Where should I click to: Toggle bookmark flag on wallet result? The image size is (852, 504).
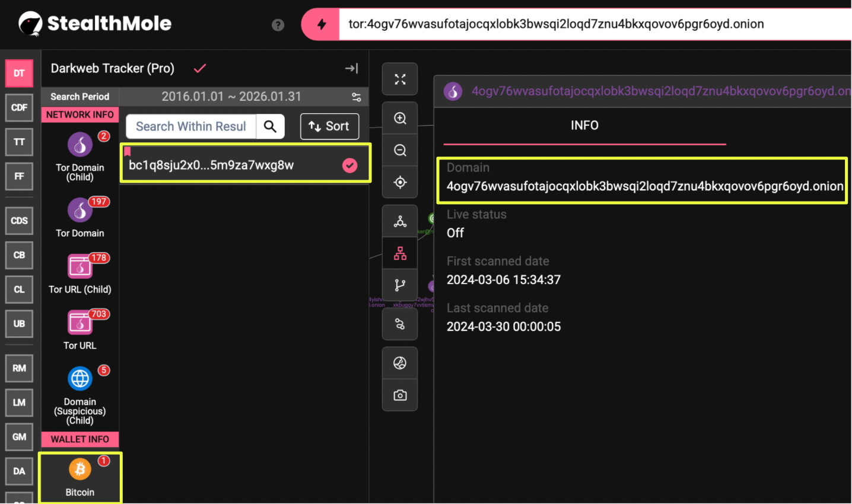point(128,151)
